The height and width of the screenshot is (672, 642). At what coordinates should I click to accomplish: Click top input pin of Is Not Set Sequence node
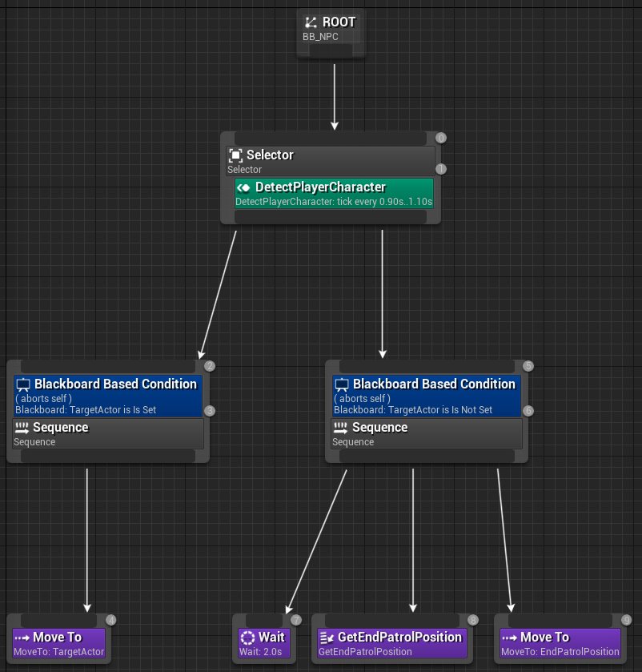427,366
